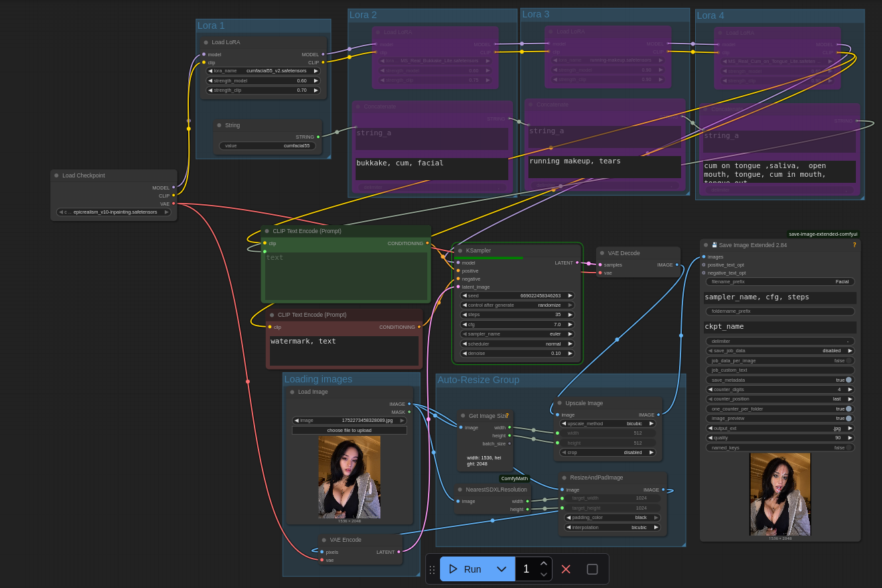The width and height of the screenshot is (882, 588).
Task: Toggle job_data_per_image in Save Image Extended
Action: 849,360
